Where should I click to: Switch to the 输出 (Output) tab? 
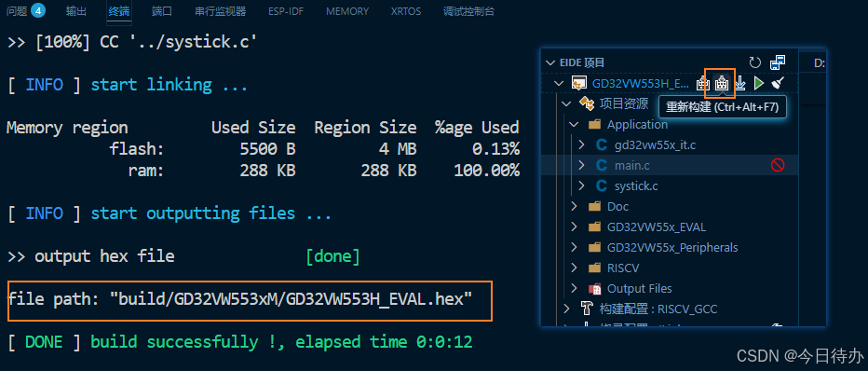click(x=75, y=11)
